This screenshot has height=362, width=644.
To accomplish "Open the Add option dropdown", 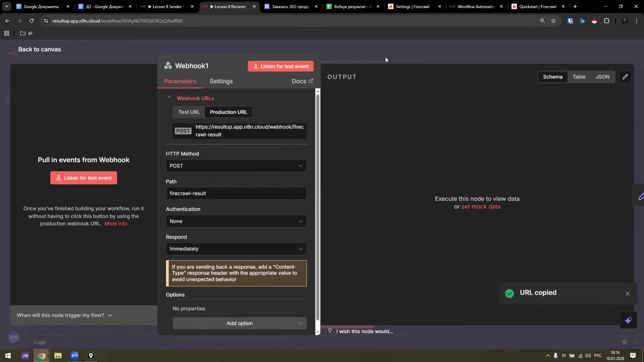I will 239,323.
